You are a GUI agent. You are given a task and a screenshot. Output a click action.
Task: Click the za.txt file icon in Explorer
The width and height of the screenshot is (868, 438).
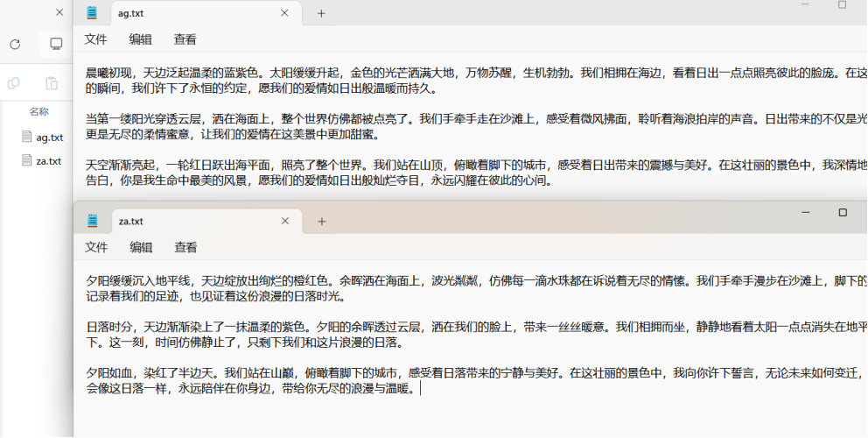pos(26,161)
